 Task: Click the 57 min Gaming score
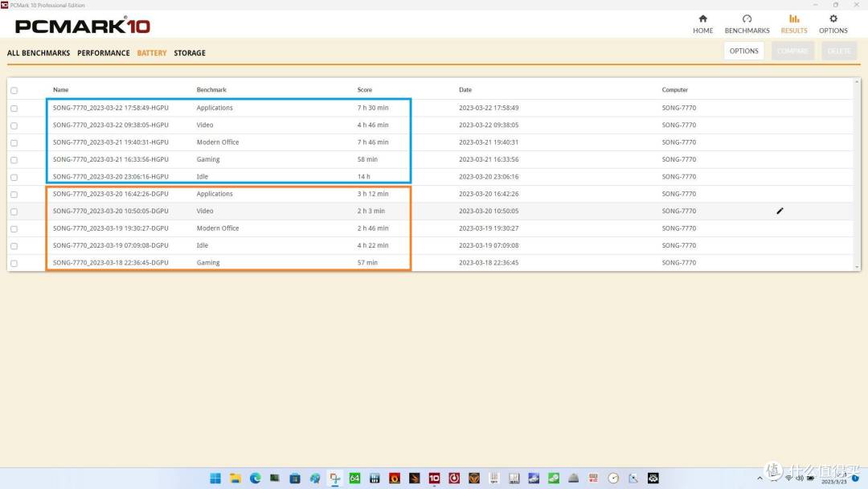click(367, 262)
